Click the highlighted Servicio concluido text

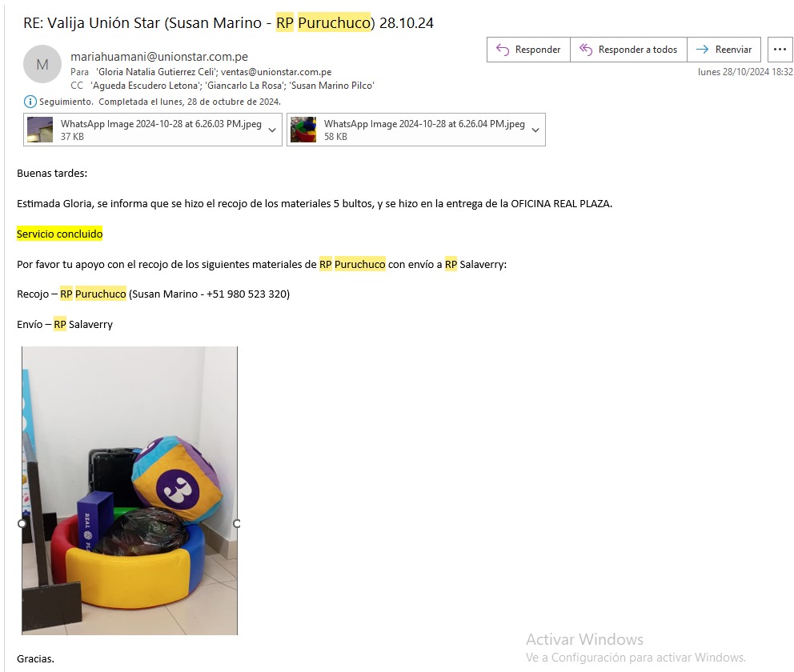point(60,234)
